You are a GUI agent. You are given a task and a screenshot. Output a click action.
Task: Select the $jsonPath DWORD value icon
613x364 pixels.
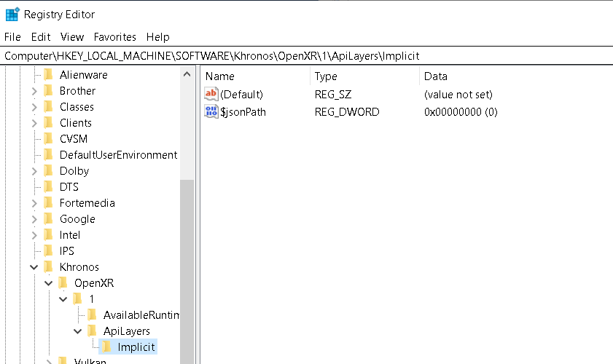click(x=211, y=111)
